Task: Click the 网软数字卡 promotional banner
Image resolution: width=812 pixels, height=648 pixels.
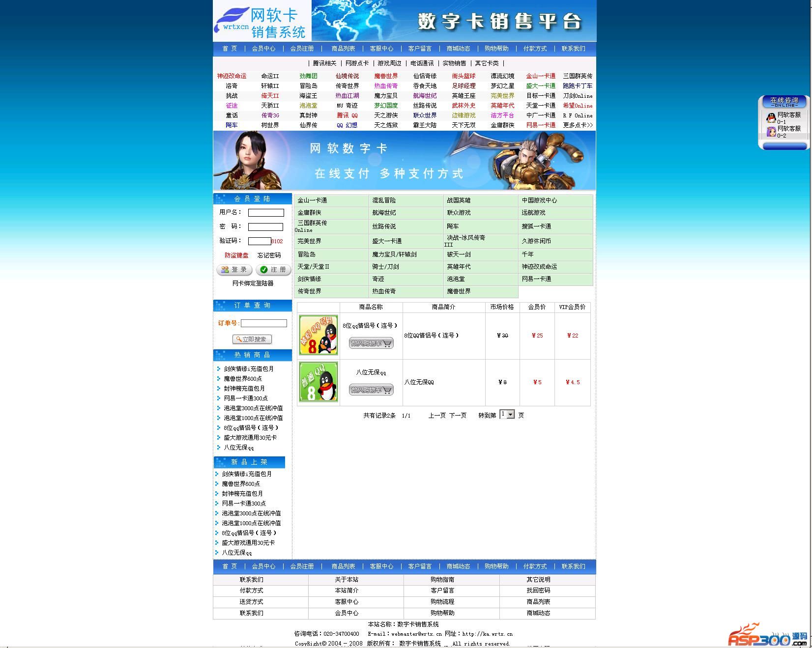Action: pos(404,160)
